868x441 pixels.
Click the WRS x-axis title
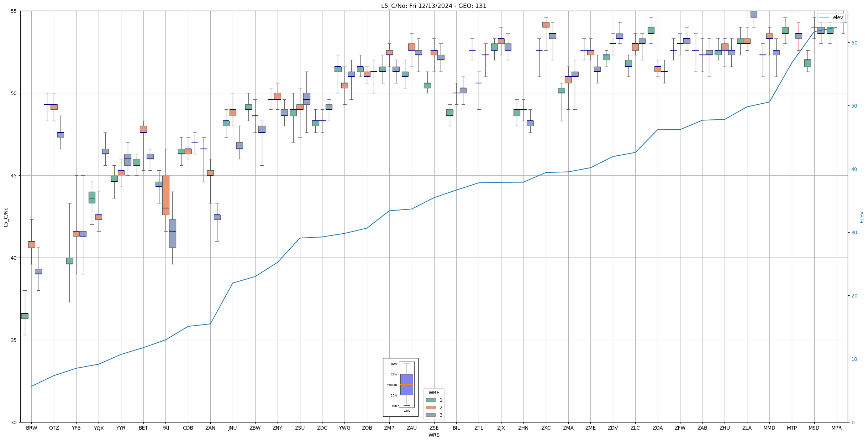tap(433, 435)
